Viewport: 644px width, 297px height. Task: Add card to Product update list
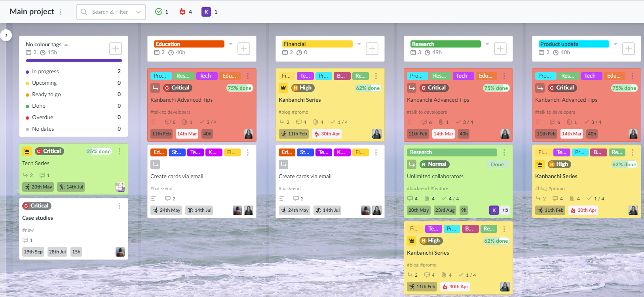(629, 49)
